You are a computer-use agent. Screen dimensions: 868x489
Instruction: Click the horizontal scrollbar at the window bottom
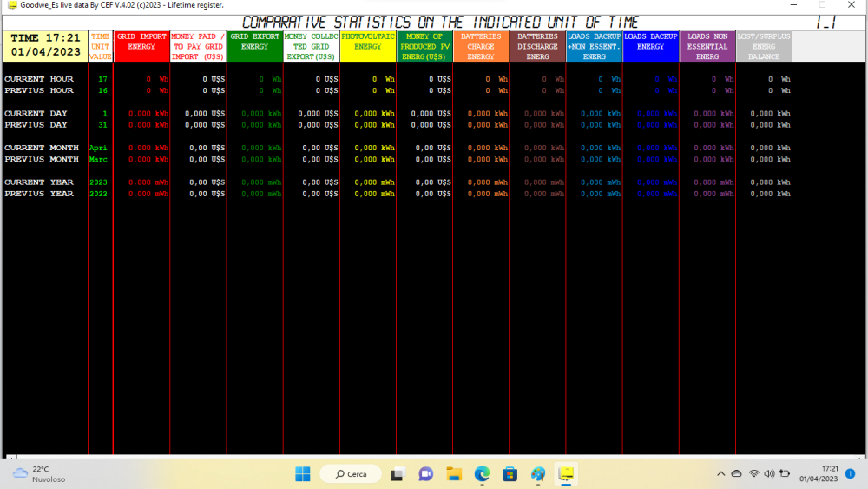(434, 457)
